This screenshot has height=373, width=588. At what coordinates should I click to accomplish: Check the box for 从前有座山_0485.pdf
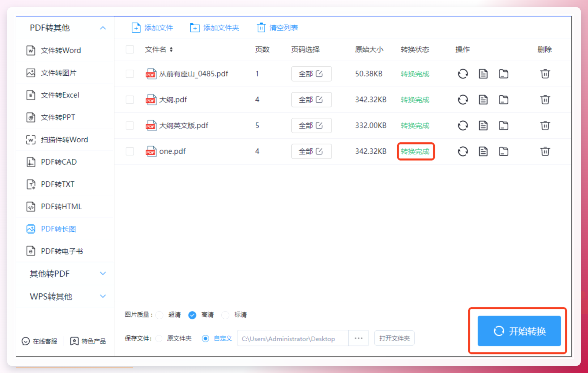(130, 74)
